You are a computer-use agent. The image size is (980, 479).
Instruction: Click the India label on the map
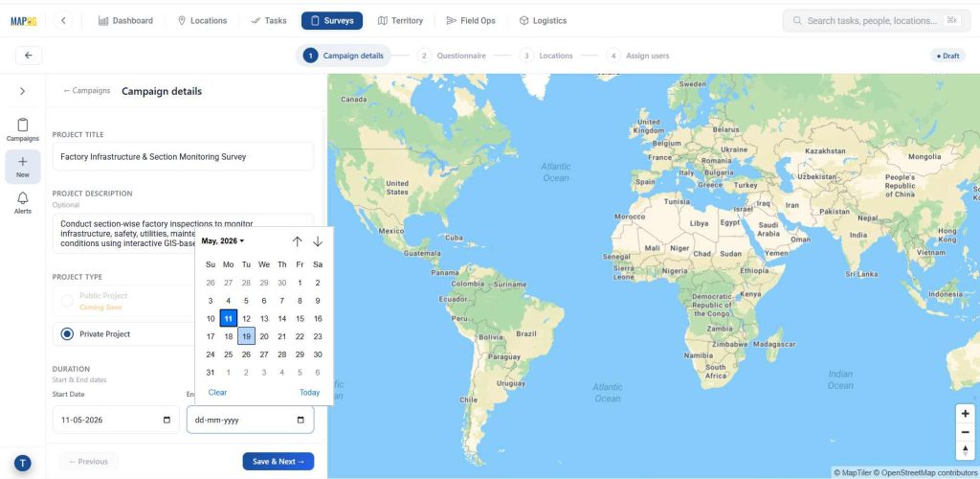(858, 235)
